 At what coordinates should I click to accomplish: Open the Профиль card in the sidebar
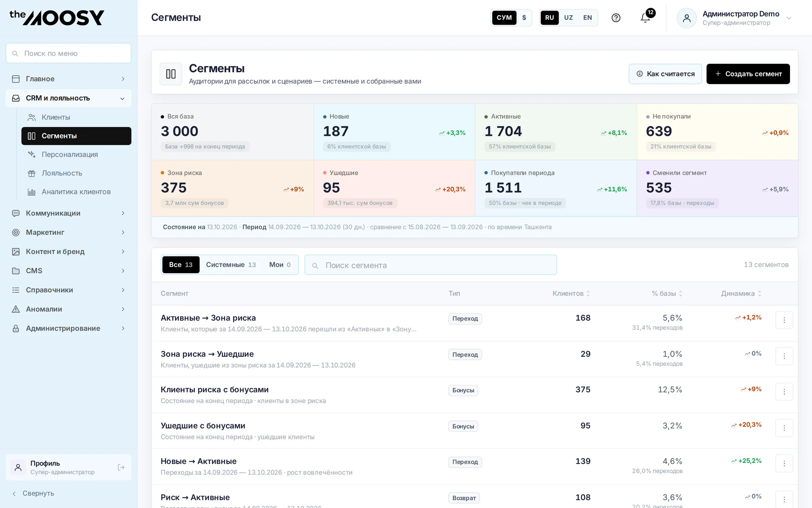pyautogui.click(x=68, y=467)
